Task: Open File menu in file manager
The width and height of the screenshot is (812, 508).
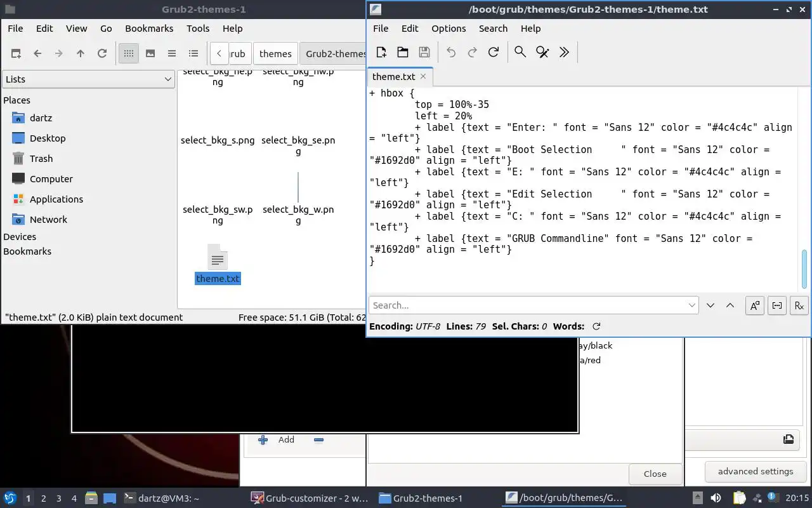Action: click(x=15, y=29)
